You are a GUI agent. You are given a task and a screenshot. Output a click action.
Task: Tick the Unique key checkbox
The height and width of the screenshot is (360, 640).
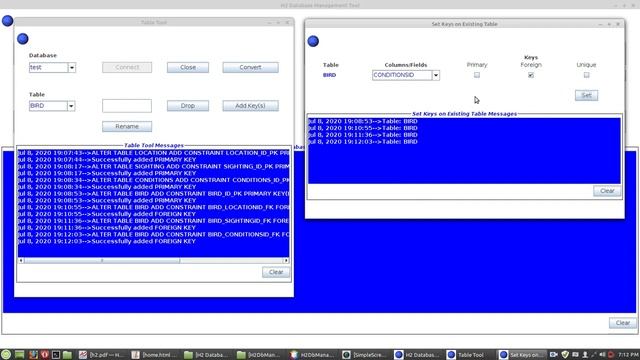pos(586,75)
